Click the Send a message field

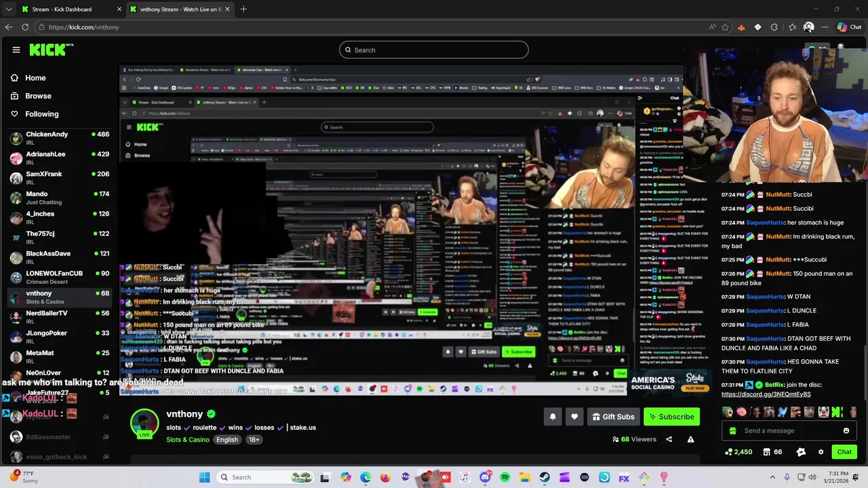coord(789,430)
